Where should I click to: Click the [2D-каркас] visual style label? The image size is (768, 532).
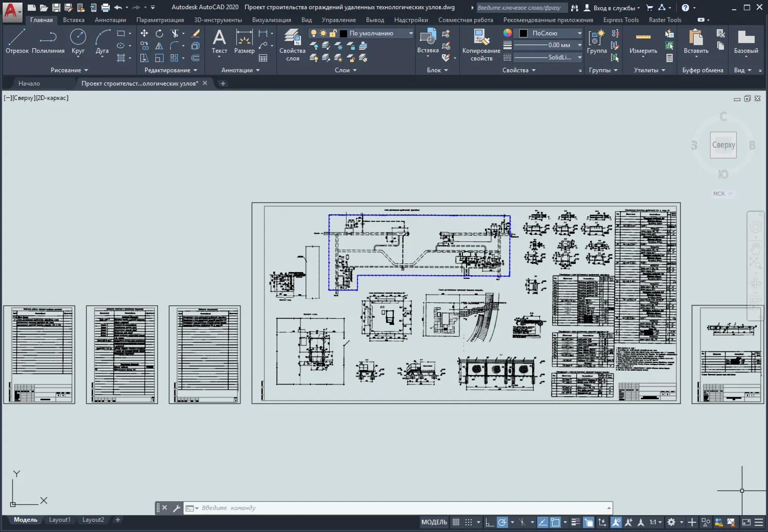(x=52, y=98)
